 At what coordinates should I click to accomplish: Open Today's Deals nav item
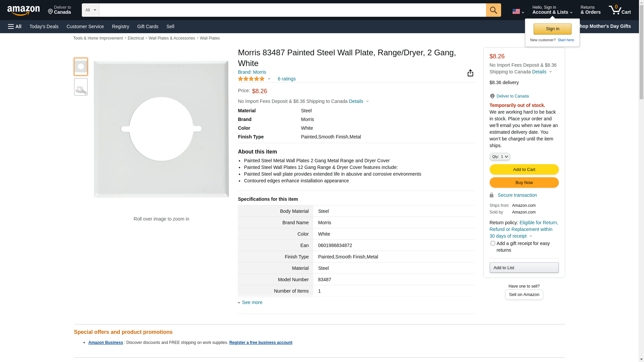coord(44,26)
